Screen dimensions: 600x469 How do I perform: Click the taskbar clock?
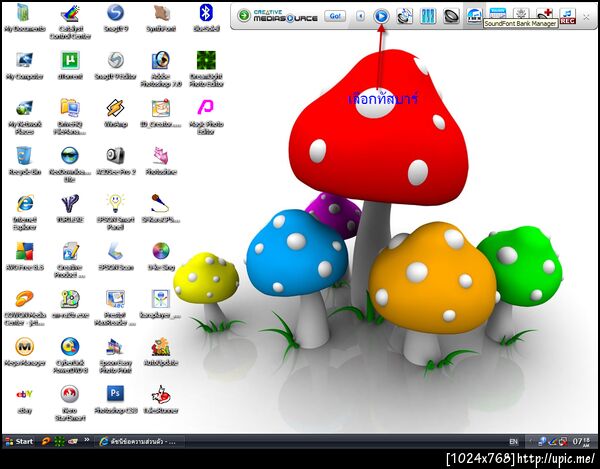pos(582,441)
